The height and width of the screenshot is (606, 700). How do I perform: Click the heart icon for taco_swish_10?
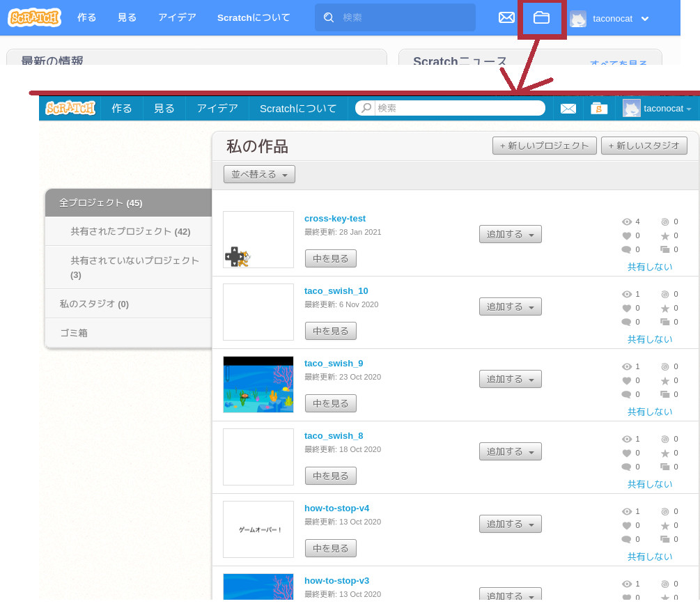click(x=627, y=308)
